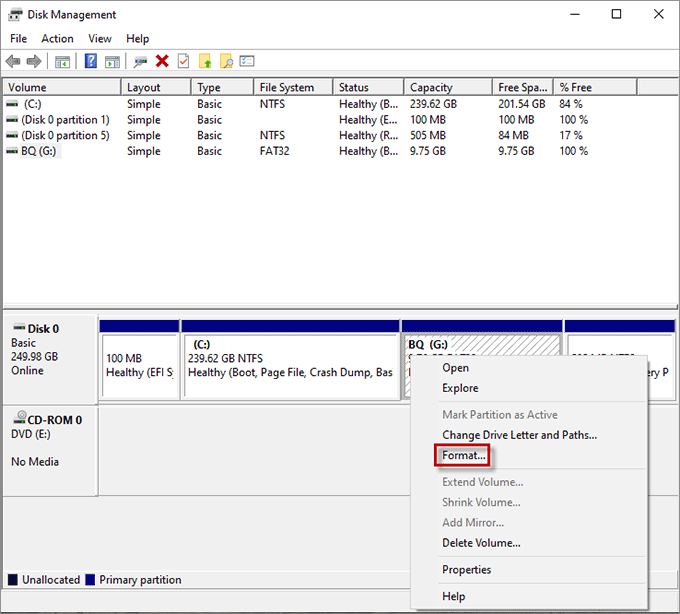680x614 pixels.
Task: Click the Forward arrow toolbar icon
Action: 33,62
